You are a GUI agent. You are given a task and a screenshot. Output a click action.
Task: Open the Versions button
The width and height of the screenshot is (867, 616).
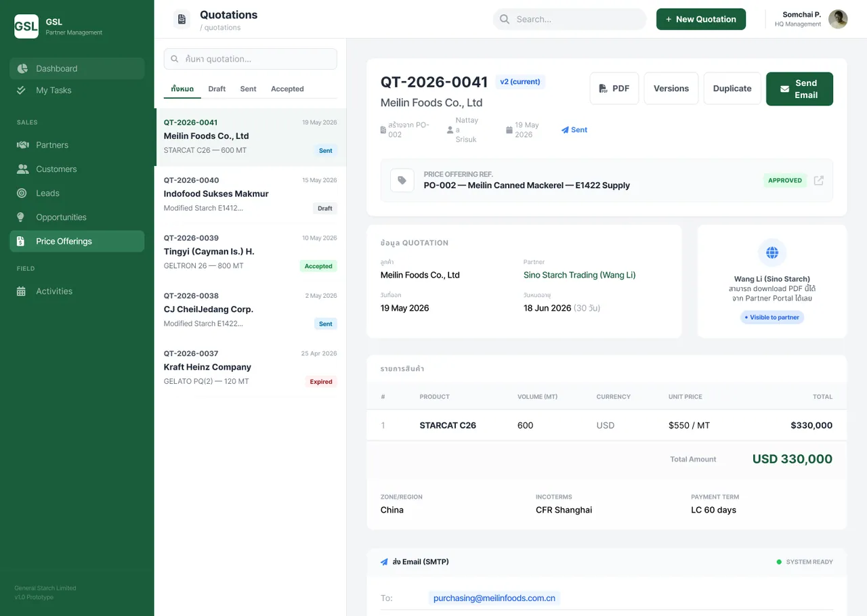coord(671,89)
